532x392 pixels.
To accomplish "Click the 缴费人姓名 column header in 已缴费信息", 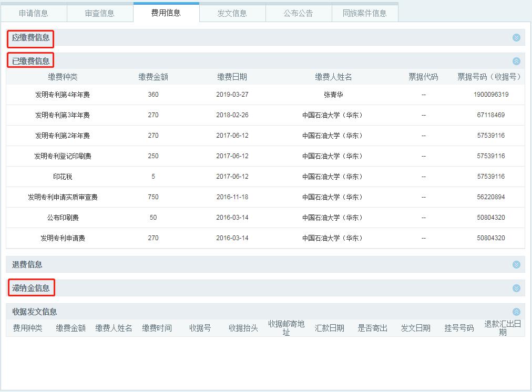I will click(x=333, y=77).
